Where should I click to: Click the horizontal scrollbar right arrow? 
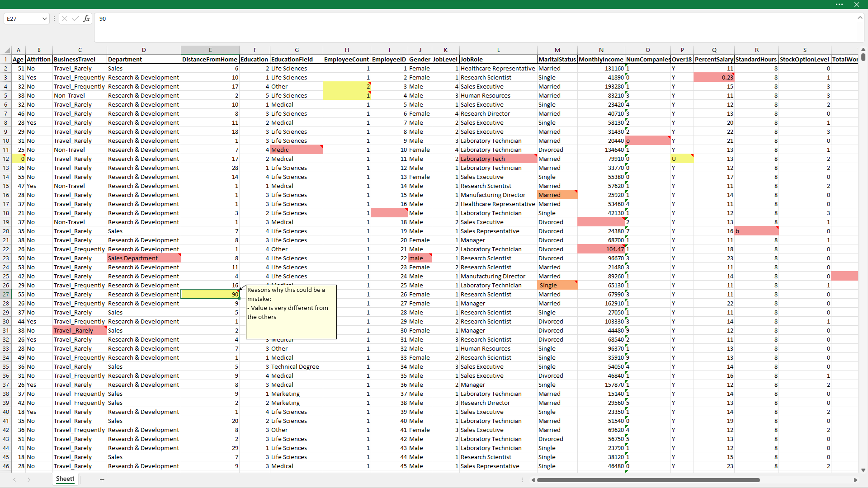pyautogui.click(x=855, y=480)
